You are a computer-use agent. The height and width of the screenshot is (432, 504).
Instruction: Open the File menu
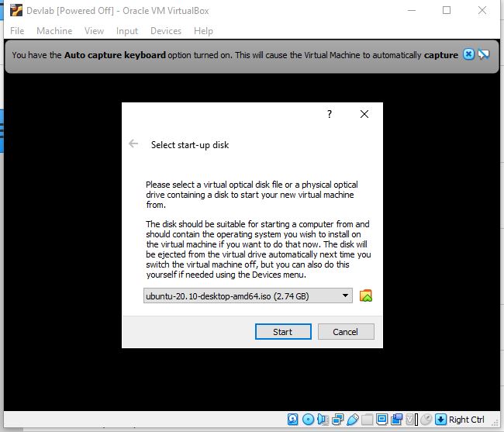coord(17,31)
